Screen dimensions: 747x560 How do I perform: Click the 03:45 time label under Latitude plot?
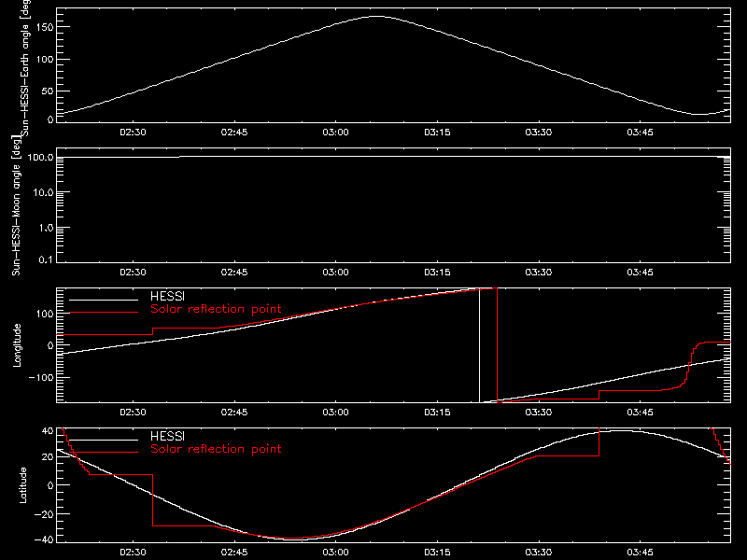tap(640, 553)
